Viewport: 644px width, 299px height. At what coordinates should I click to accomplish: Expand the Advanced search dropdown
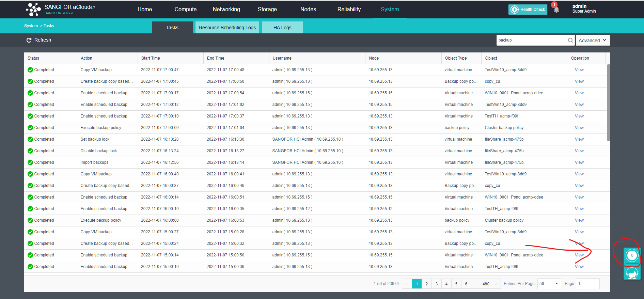pos(593,40)
